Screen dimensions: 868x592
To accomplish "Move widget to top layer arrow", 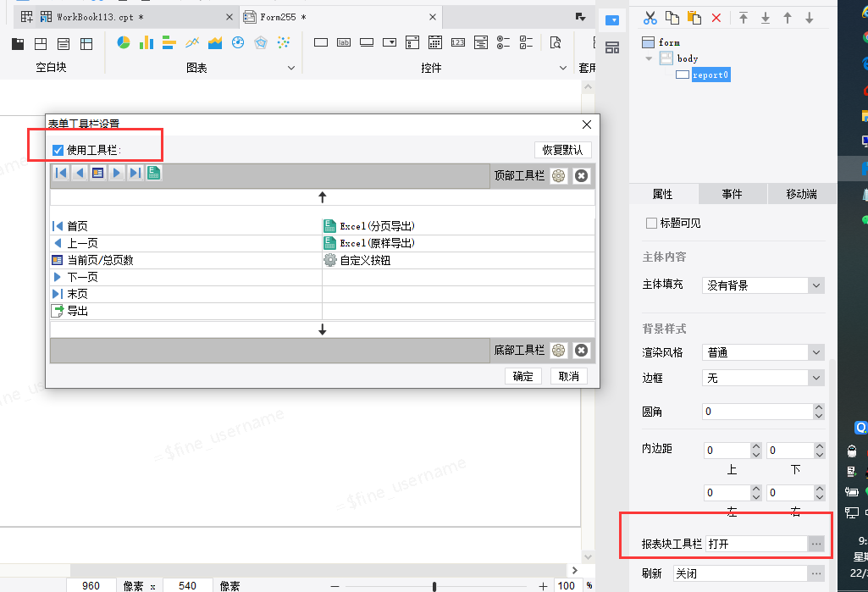I will point(744,19).
